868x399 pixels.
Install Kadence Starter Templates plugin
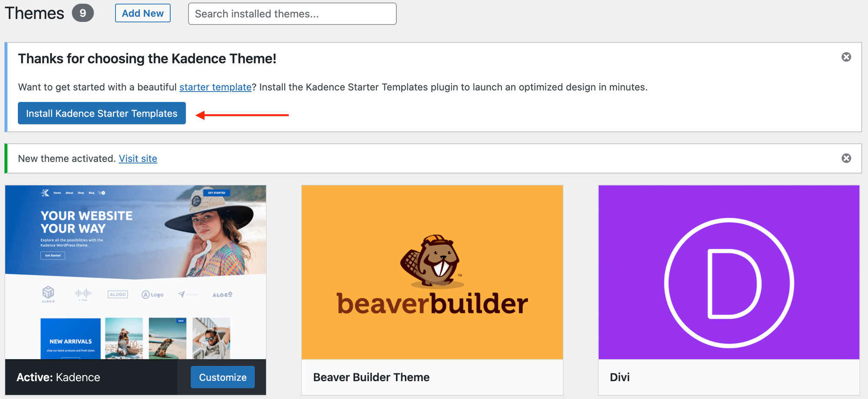click(102, 113)
